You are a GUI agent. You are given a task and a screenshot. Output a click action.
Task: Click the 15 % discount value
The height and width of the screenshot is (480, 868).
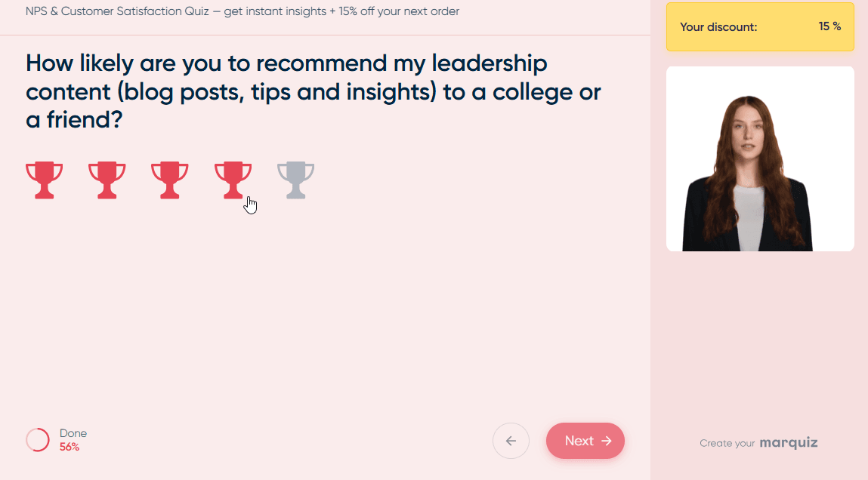829,26
